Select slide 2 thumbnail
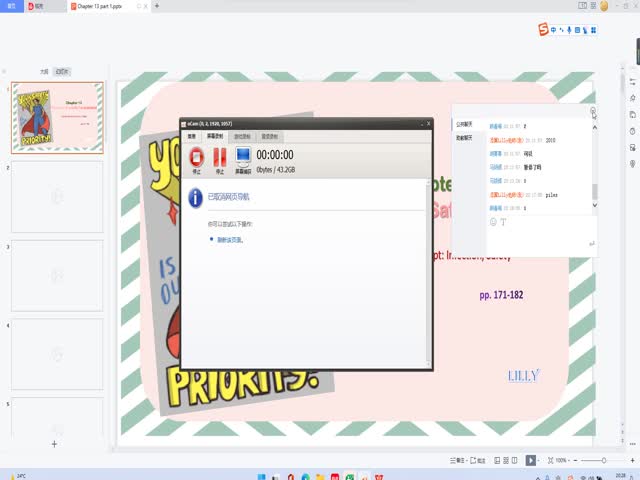640x480 pixels. 57,196
